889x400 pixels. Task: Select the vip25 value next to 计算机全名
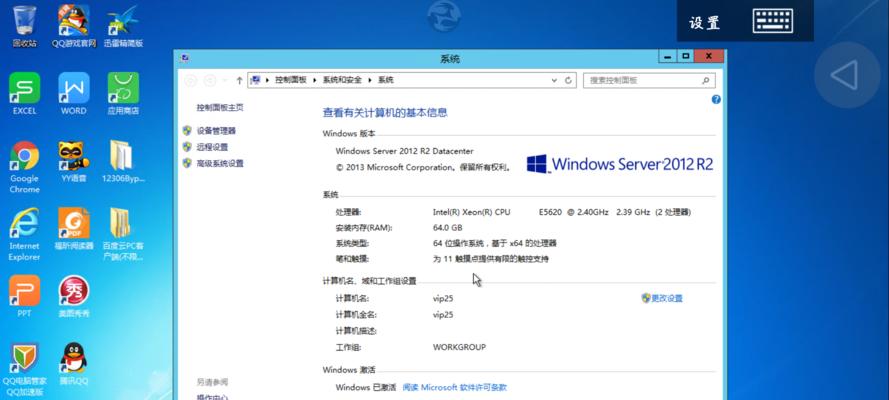[x=443, y=315]
